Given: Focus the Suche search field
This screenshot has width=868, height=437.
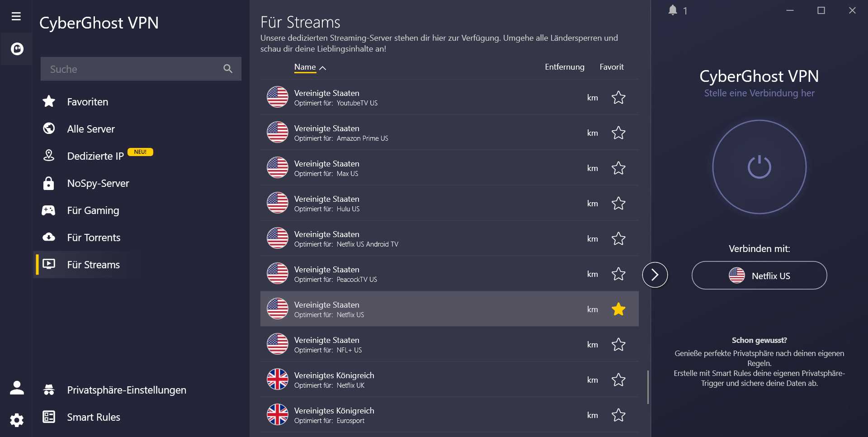Looking at the screenshot, I should coord(131,69).
